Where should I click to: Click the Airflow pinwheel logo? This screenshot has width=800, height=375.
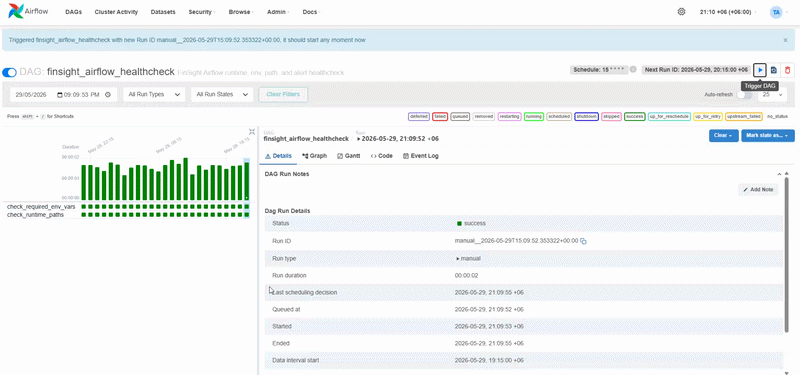click(16, 11)
